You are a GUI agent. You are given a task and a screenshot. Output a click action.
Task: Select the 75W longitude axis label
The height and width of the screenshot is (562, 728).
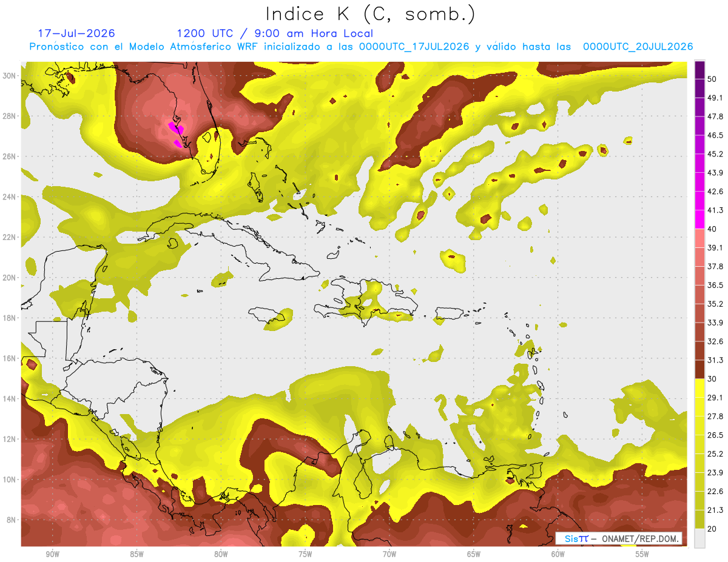pyautogui.click(x=305, y=554)
